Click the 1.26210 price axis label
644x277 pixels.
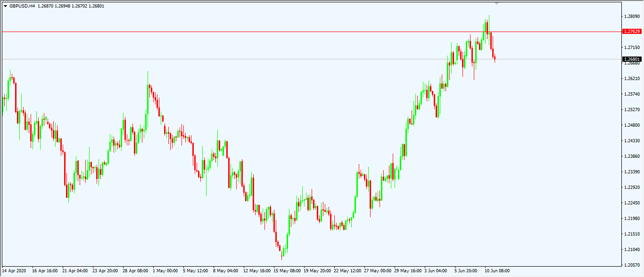click(631, 79)
